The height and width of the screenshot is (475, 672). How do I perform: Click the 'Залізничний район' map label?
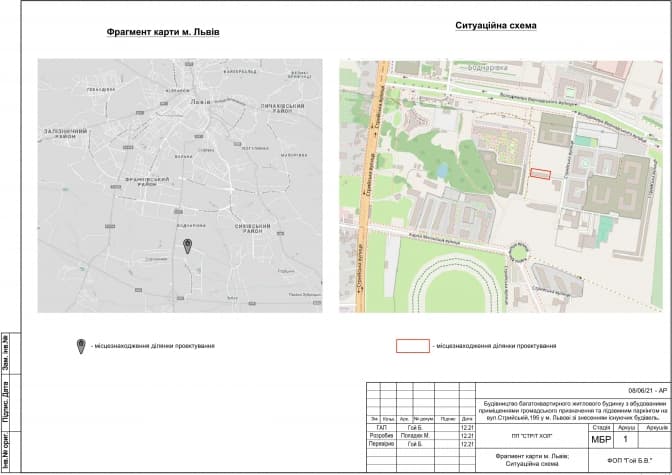coord(68,133)
